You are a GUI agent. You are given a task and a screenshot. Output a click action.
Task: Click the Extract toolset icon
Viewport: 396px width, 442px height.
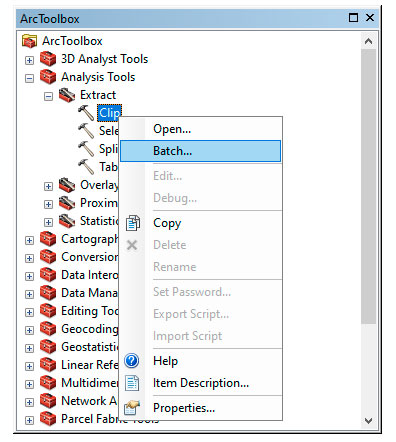tap(67, 95)
